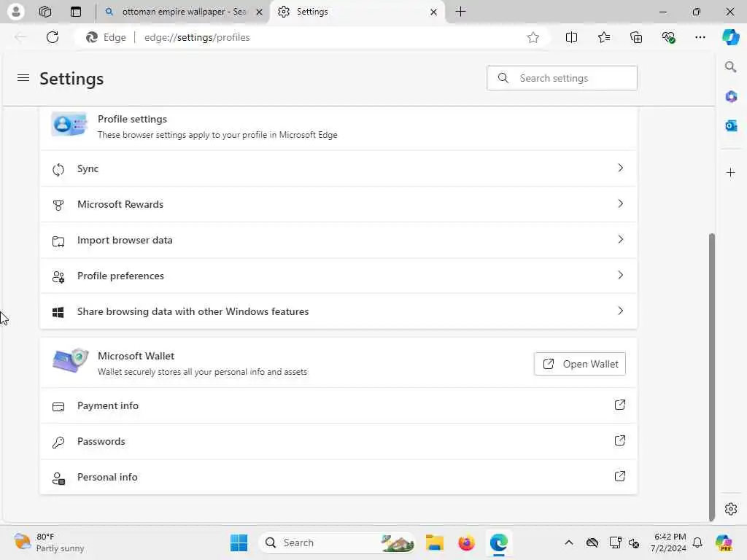Expand Share browsing data with other Windows features chevron
The width and height of the screenshot is (747, 560).
[620, 311]
